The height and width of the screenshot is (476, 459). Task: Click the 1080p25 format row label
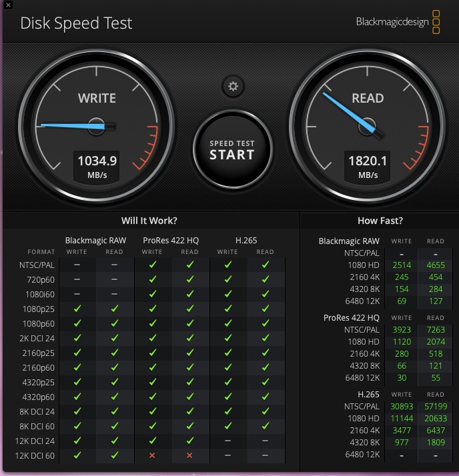coord(39,309)
